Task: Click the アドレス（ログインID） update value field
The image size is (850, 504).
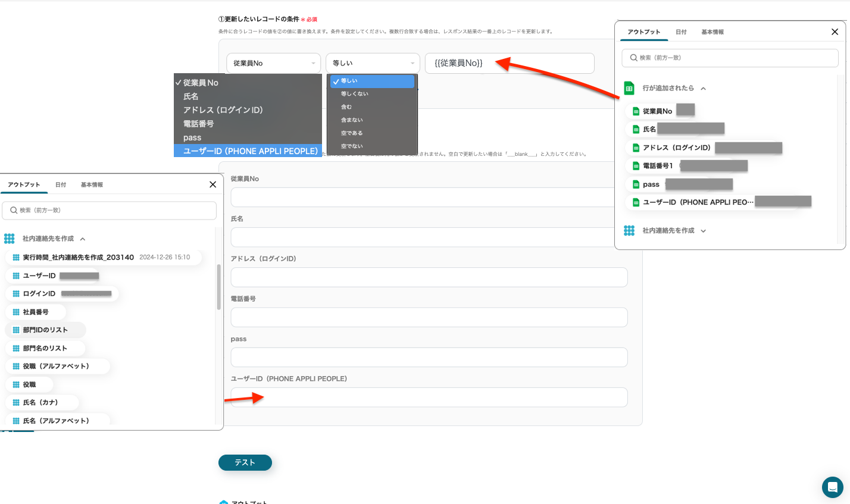Action: (x=429, y=277)
